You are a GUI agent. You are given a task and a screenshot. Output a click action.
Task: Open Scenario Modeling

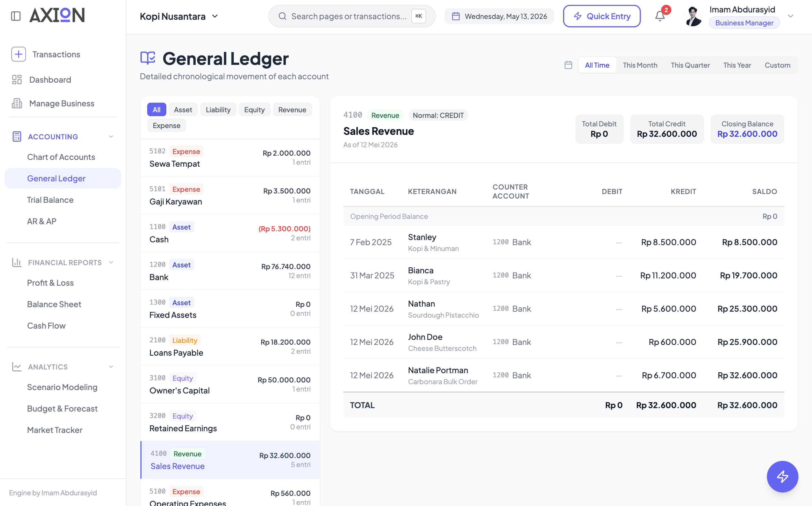point(62,387)
